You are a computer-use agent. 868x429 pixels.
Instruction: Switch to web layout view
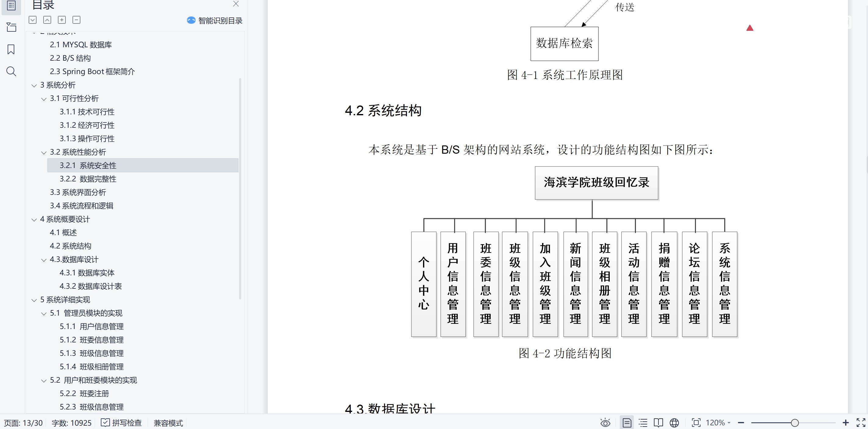(674, 423)
